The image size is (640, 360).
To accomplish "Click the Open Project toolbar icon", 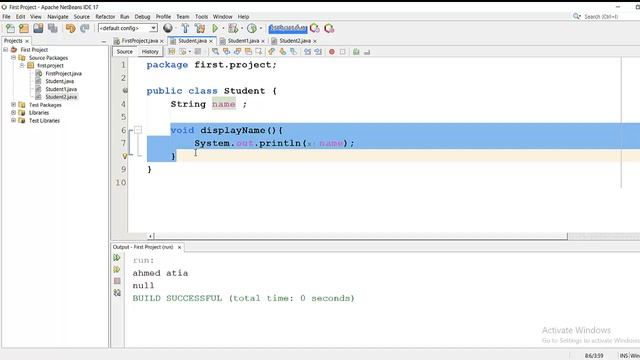I will pos(38,28).
